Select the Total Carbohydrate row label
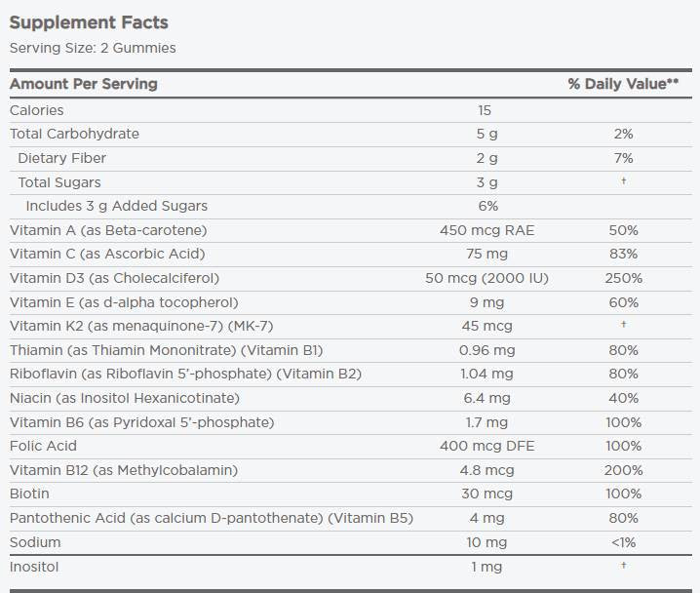Viewport: 700px width, 593px height. click(74, 134)
